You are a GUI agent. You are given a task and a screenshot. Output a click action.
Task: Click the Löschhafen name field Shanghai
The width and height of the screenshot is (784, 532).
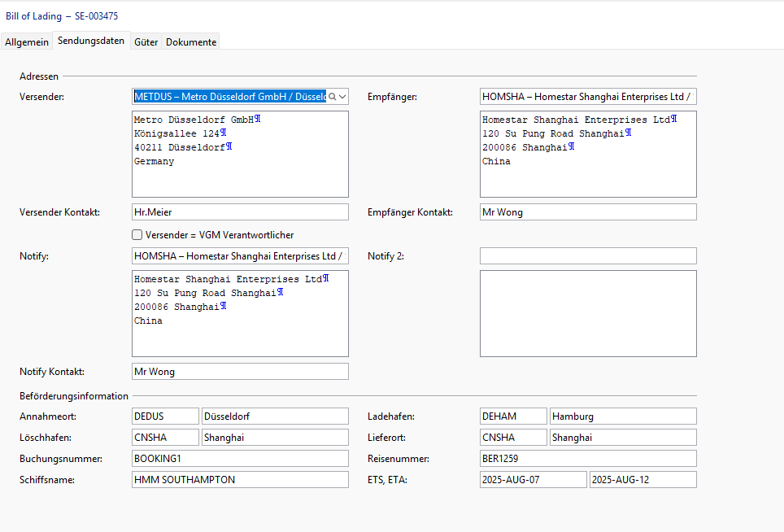275,438
